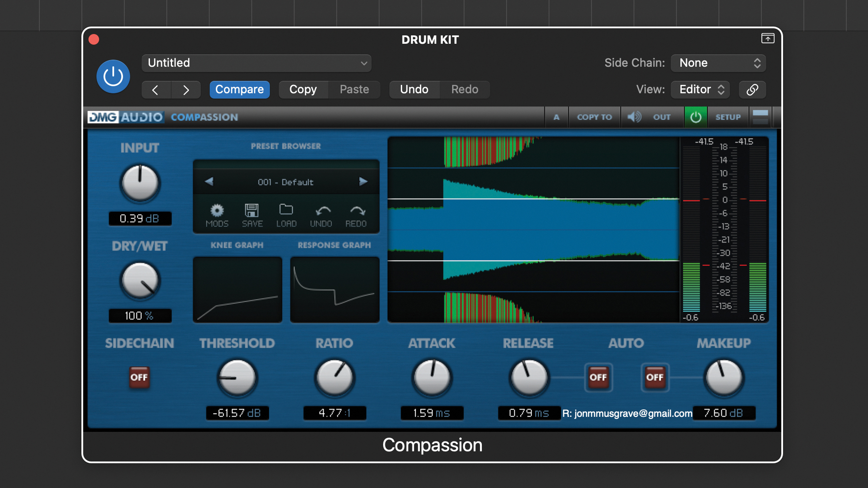Open the View Editor dropdown
Image resolution: width=868 pixels, height=488 pixels.
(x=700, y=90)
